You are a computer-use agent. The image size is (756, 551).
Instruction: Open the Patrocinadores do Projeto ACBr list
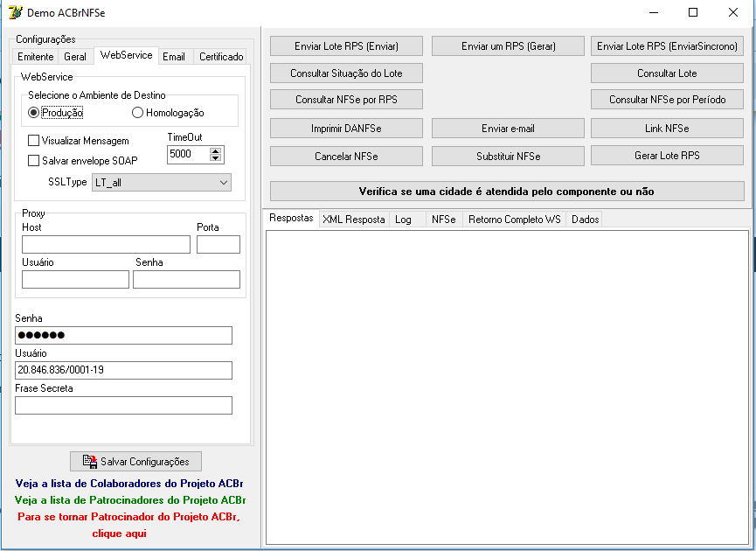point(129,500)
